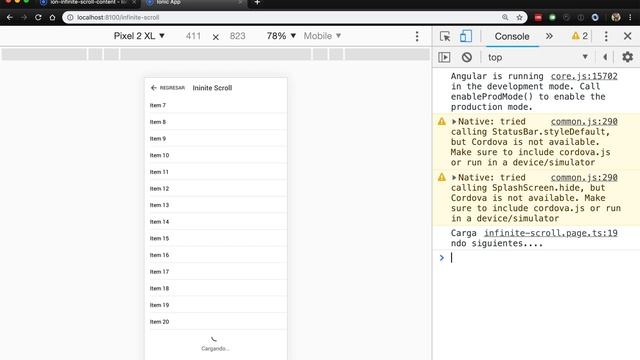The image size is (640, 360).
Task: Open the infinite-scroll.page.ts:19 source link
Action: coord(551,233)
